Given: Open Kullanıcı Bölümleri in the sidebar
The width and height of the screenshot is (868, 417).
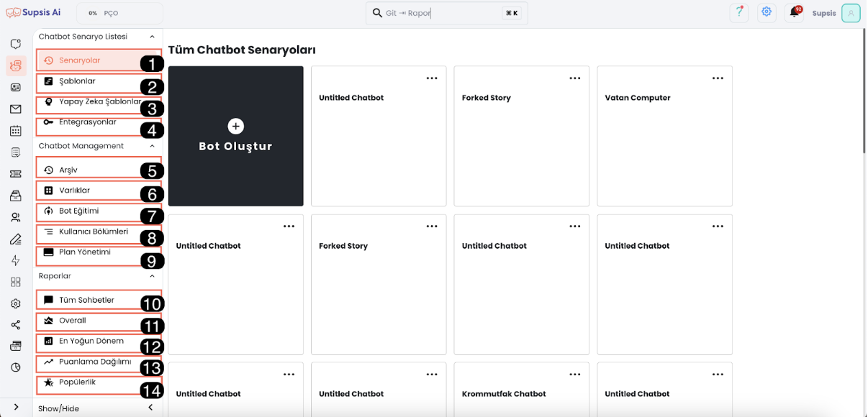Looking at the screenshot, I should point(99,233).
